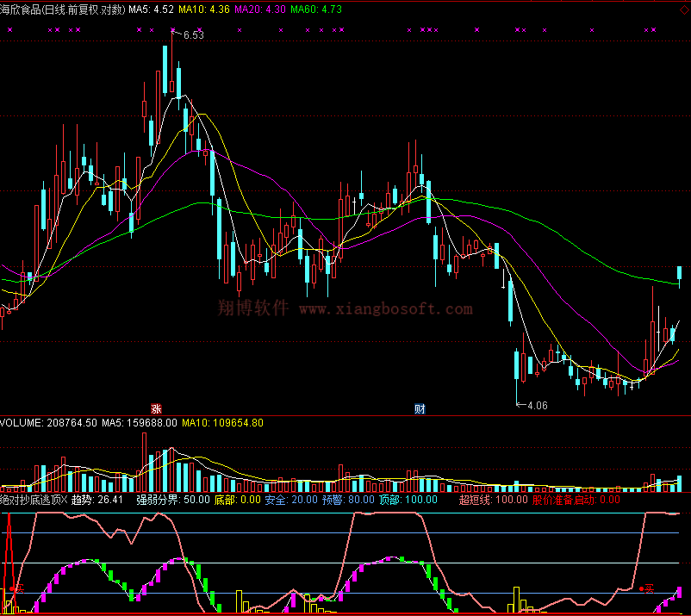This screenshot has width=691, height=616.
Task: Click the 股价准备启动: 0.00 value
Action: pyautogui.click(x=576, y=500)
